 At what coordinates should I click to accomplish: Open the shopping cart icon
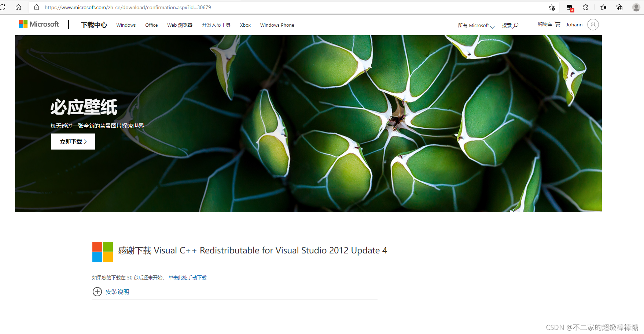[x=557, y=24]
